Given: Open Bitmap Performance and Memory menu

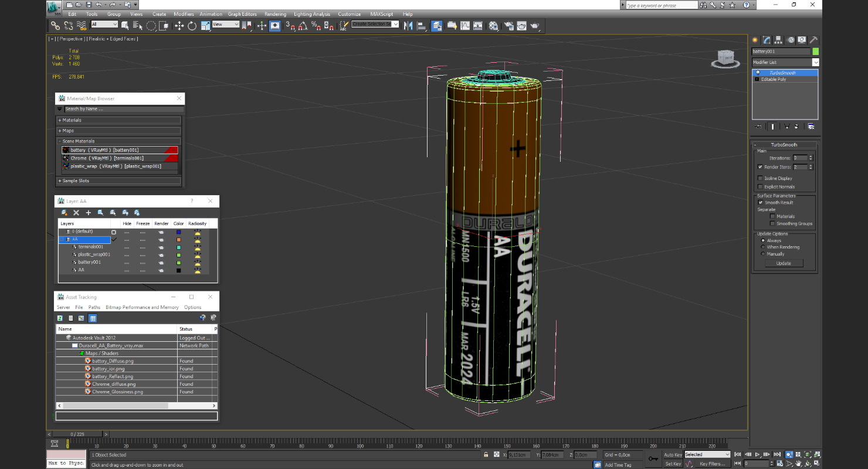Looking at the screenshot, I should [x=142, y=307].
